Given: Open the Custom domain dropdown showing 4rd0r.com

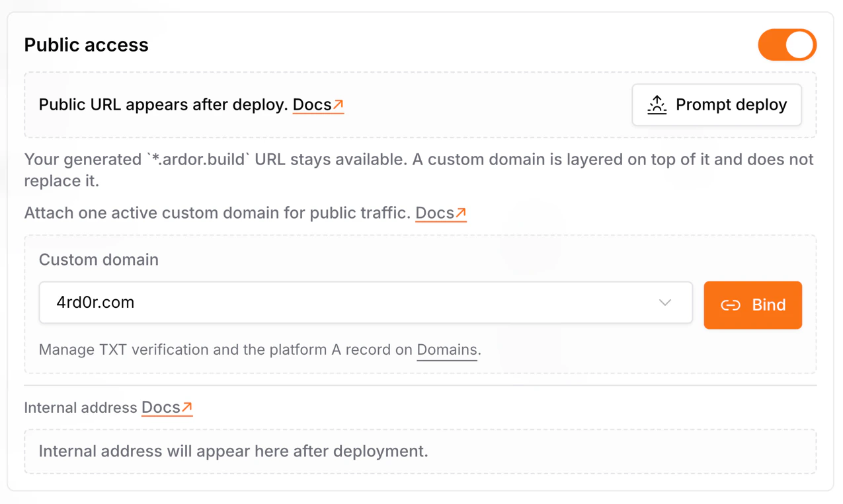Looking at the screenshot, I should 366,303.
